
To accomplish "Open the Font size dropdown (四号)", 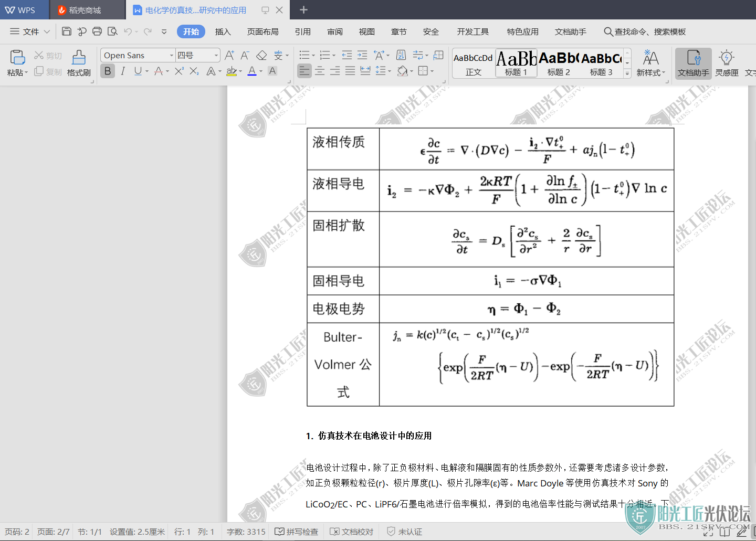I will (x=216, y=55).
